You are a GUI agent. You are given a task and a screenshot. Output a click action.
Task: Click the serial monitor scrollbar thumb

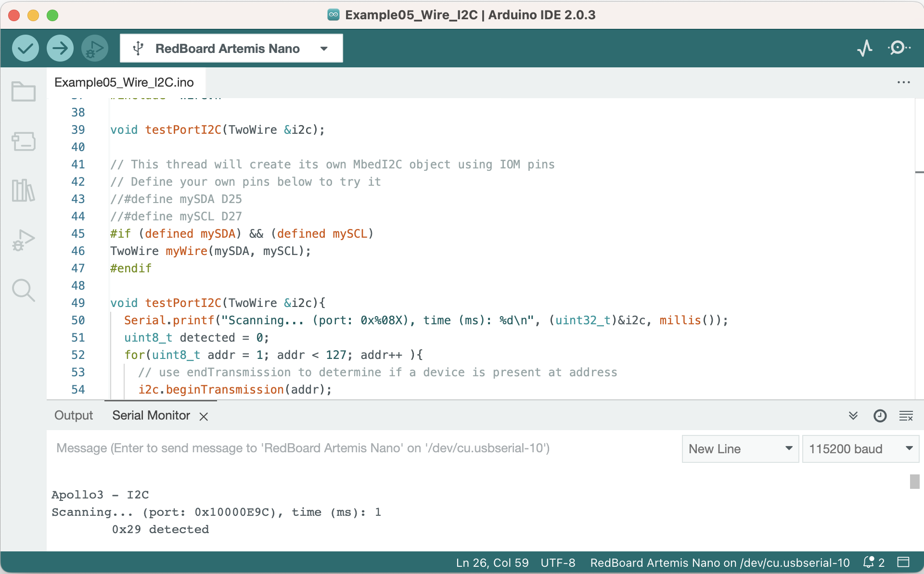point(914,481)
